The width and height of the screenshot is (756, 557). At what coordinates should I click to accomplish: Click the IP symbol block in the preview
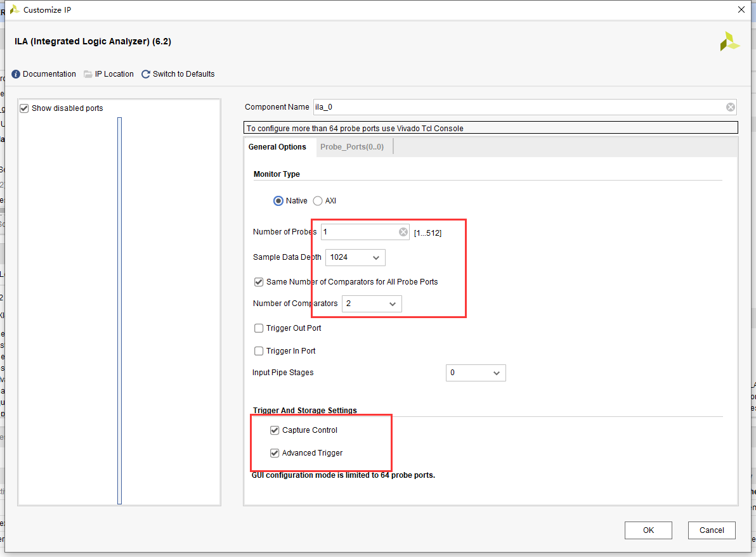[120, 311]
